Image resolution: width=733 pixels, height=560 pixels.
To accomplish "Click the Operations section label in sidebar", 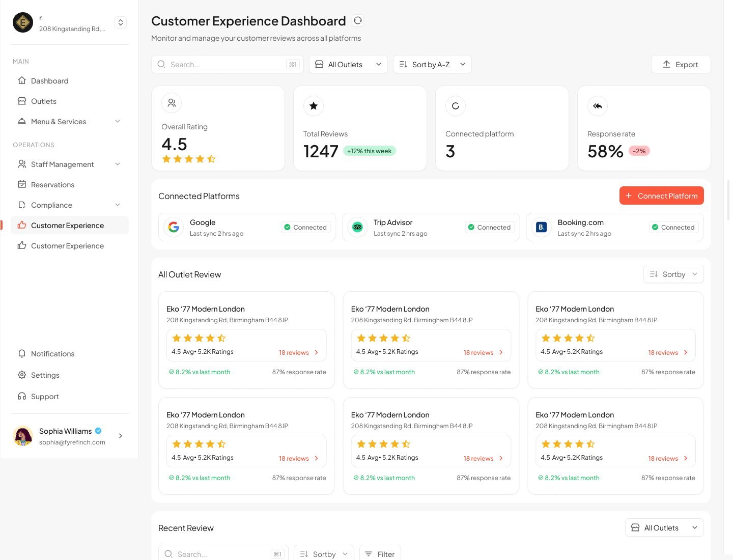I will (34, 145).
